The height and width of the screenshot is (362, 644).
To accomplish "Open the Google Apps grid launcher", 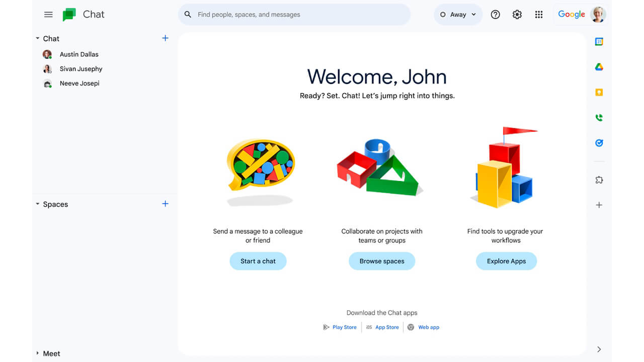I will (x=539, y=14).
